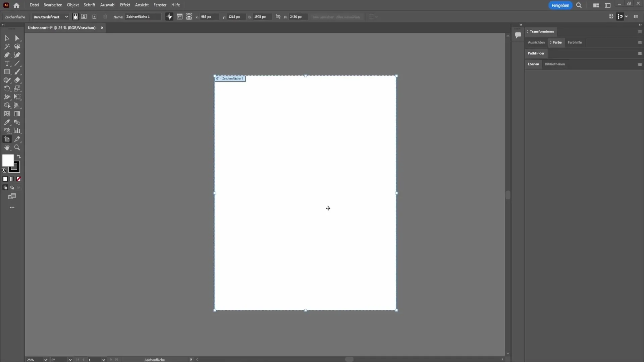Viewport: 644px width, 362px height.
Task: Apply solid Color mode button
Action: point(5,179)
